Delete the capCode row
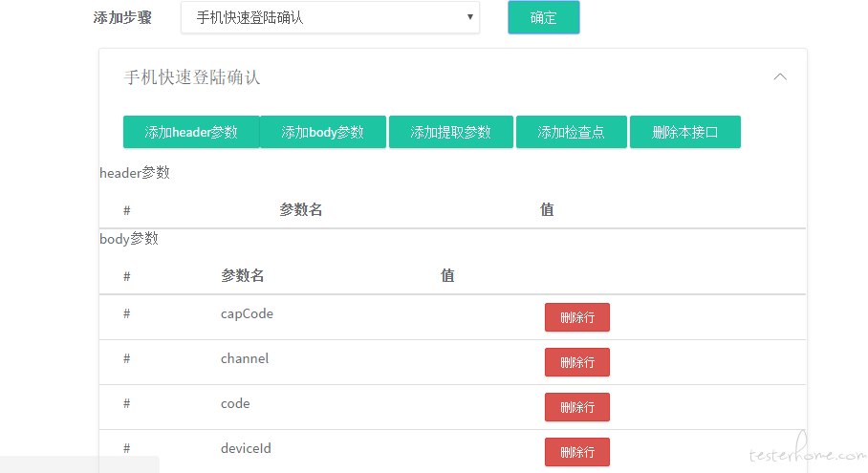 (x=576, y=317)
